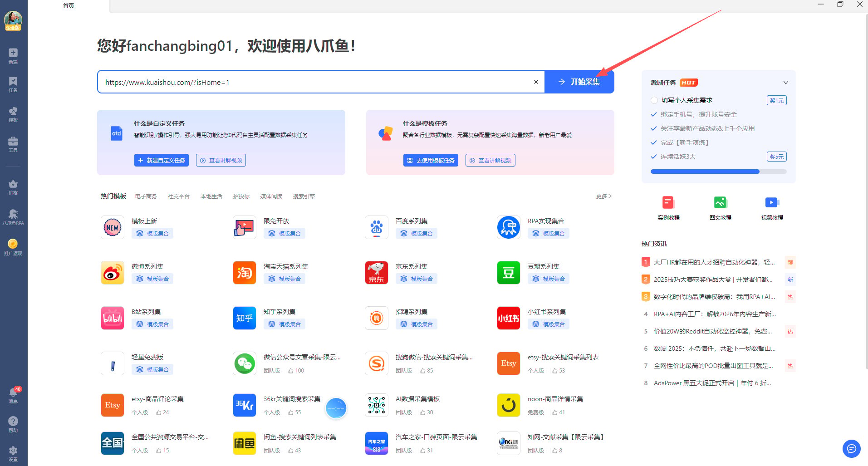Screen dimensions: 868x466
Task: Select the 热门模板 tab
Action: click(x=113, y=196)
